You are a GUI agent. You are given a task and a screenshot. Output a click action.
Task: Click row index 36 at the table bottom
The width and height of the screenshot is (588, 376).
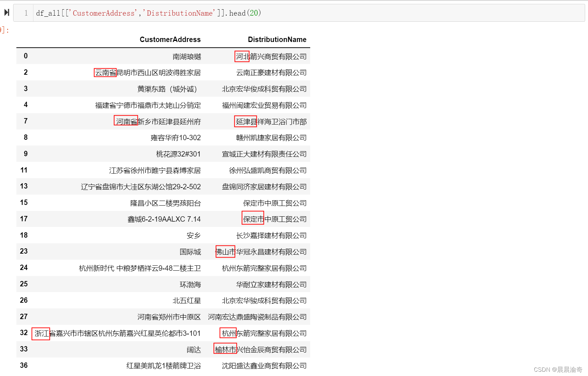[x=24, y=365]
